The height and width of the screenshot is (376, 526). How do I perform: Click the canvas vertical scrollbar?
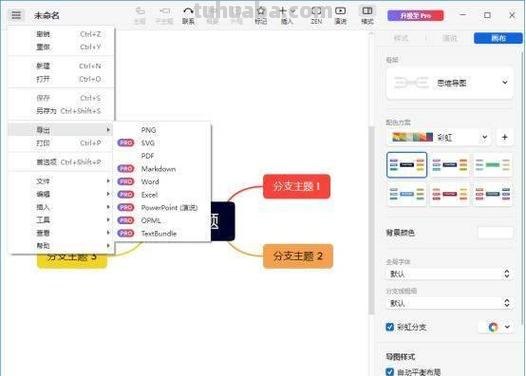click(371, 220)
